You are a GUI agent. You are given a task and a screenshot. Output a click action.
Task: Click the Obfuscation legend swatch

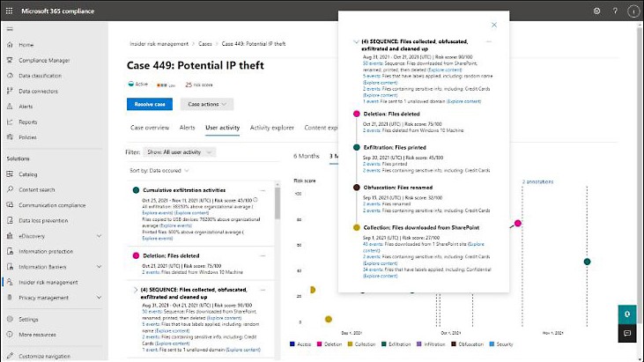(x=454, y=344)
